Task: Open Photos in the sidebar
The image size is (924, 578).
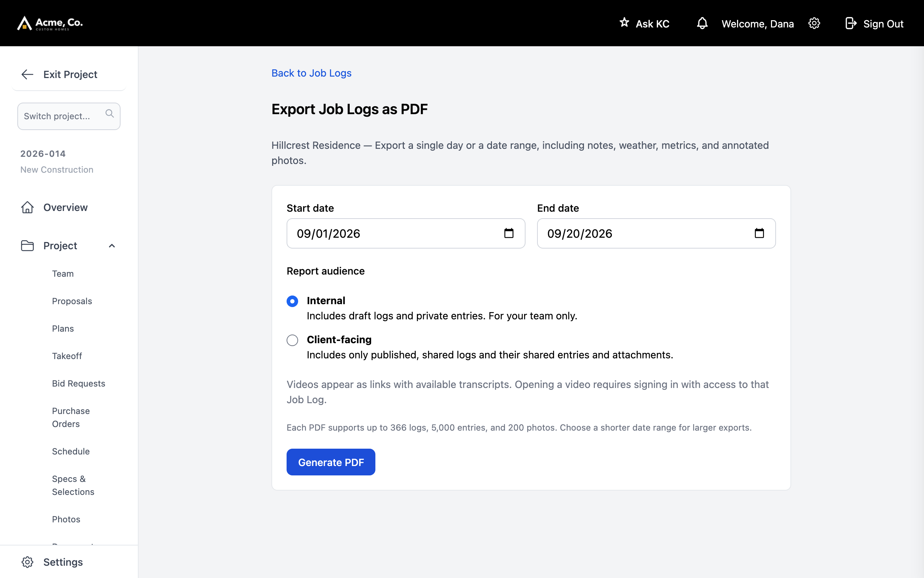Action: tap(66, 519)
